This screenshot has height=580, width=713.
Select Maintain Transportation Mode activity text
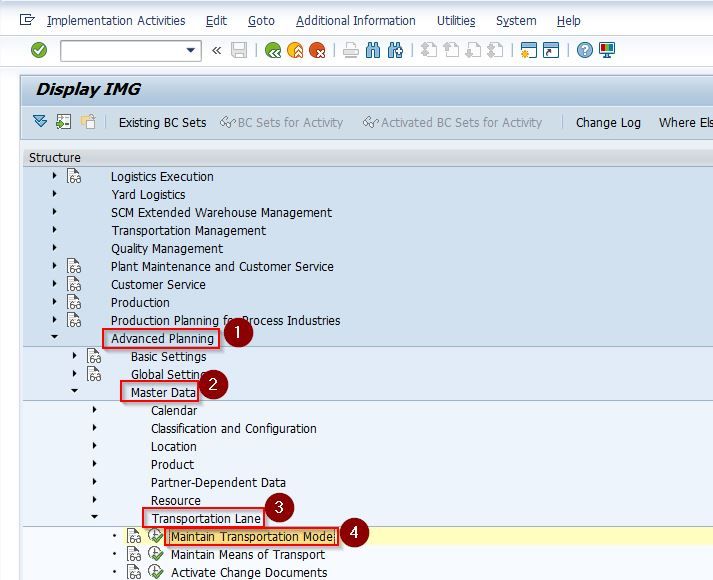pyautogui.click(x=252, y=537)
